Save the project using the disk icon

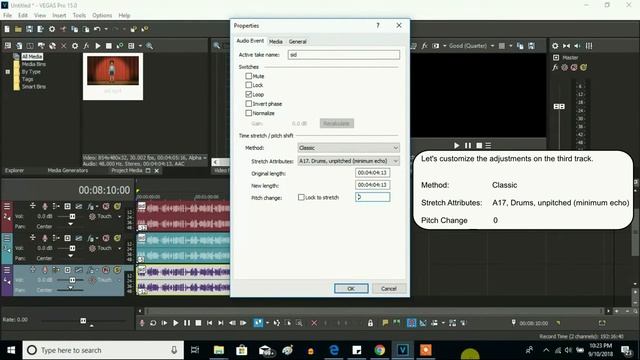click(x=29, y=29)
